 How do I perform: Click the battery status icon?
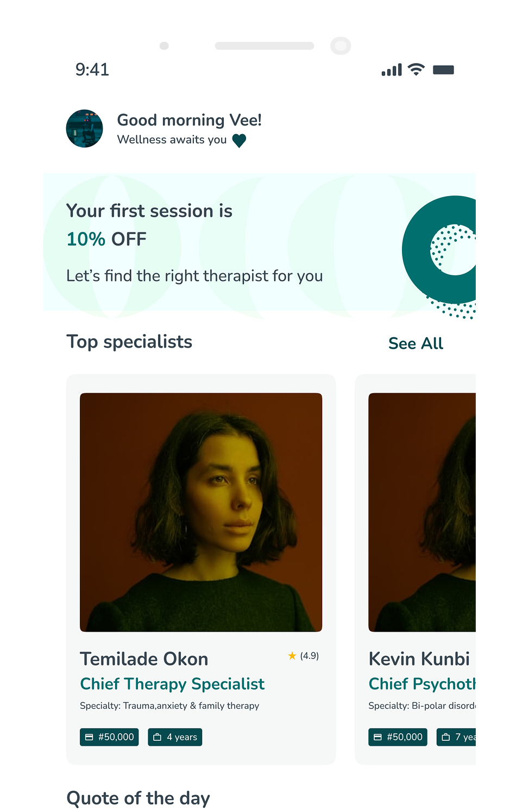point(443,70)
